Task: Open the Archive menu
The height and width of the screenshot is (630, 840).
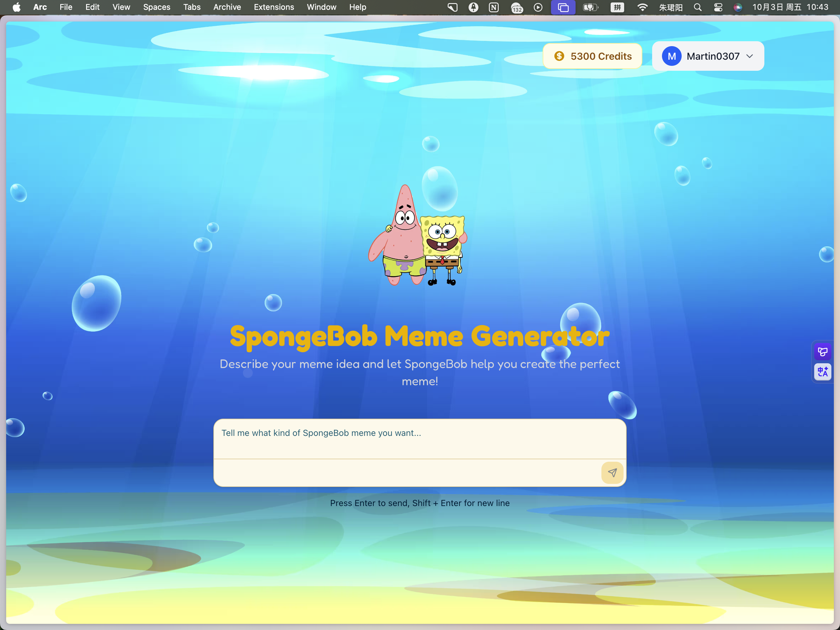Action: [227, 7]
